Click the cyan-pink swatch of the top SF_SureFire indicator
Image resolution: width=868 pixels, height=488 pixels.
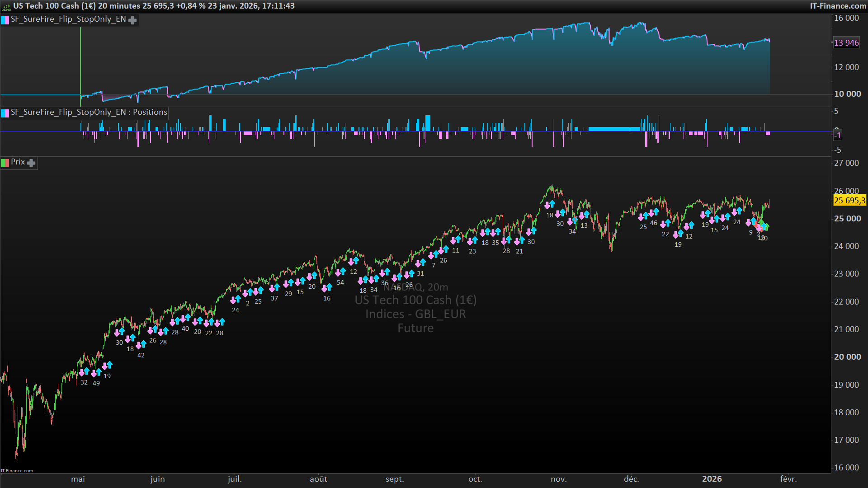5,20
